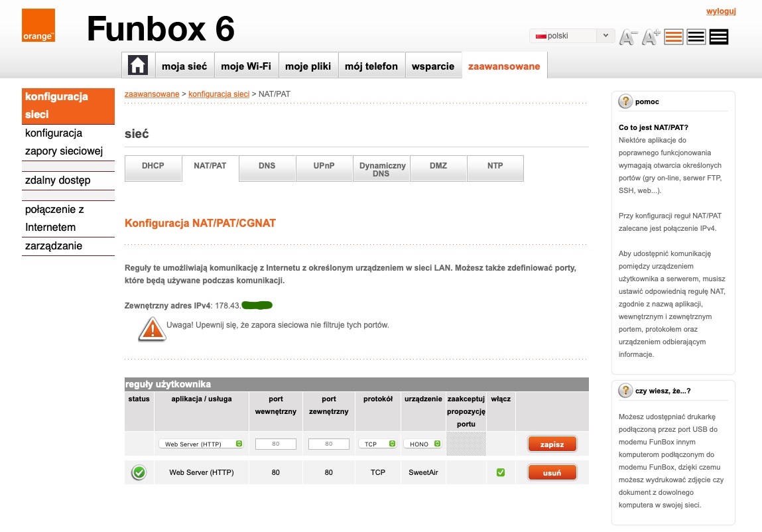Click the home icon in navigation bar
Screen dimensions: 762x532
(x=138, y=66)
